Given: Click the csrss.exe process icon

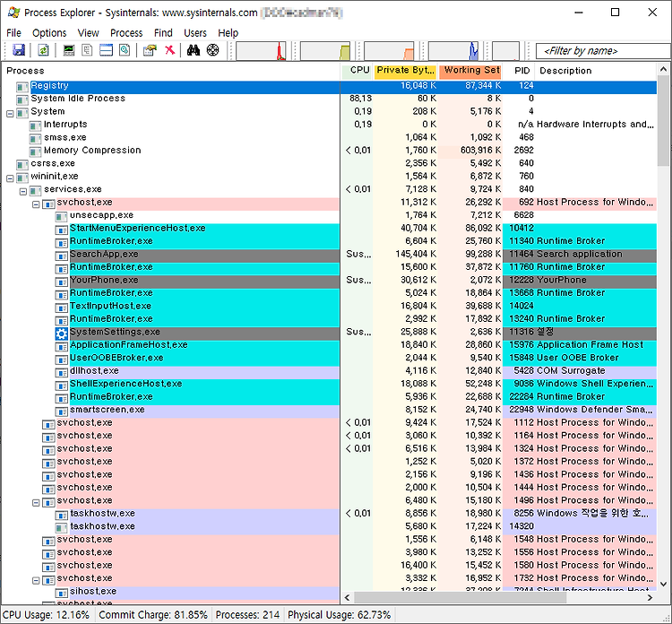Looking at the screenshot, I should point(22,165).
